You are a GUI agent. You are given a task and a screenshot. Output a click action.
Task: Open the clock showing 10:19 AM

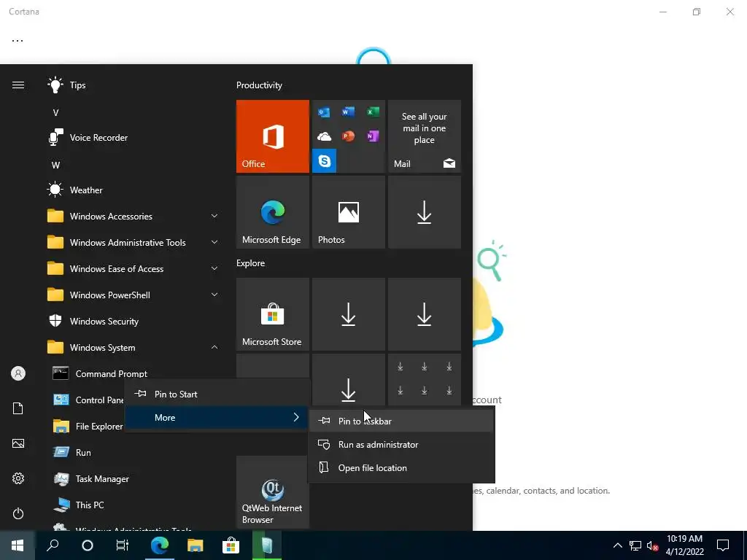click(684, 545)
